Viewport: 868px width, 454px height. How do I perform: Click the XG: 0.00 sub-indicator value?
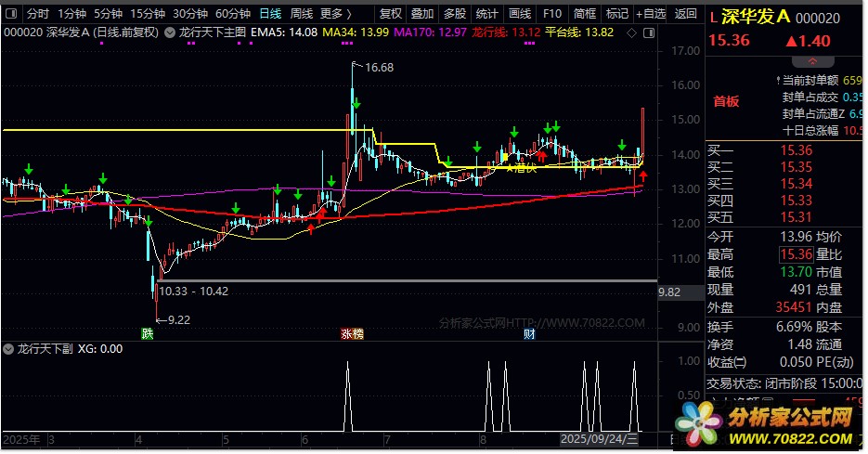coord(99,349)
